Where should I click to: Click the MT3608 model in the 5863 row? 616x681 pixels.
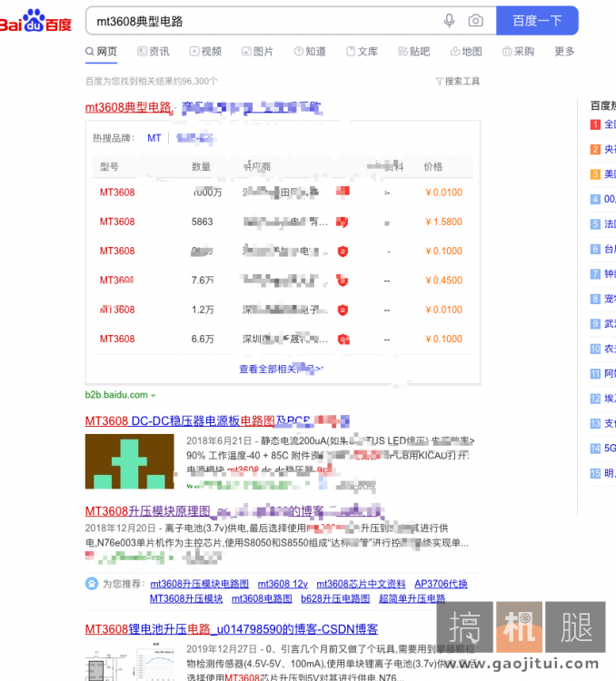(x=117, y=222)
